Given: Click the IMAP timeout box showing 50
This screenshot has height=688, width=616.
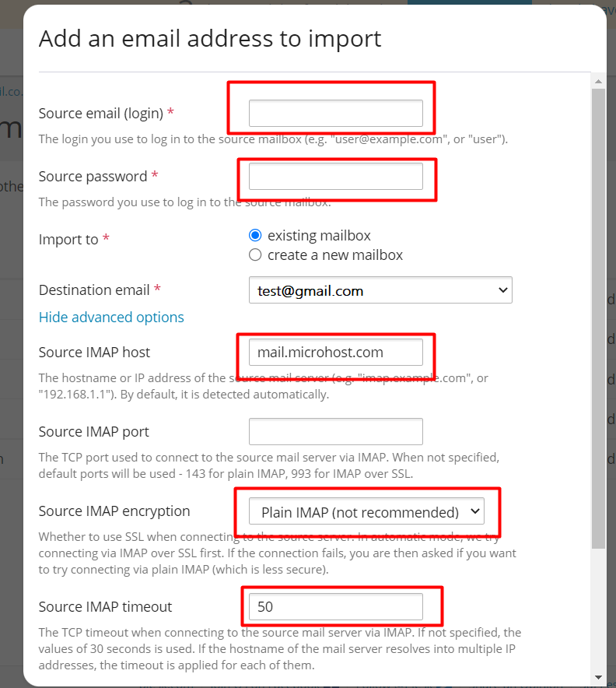Looking at the screenshot, I should [336, 607].
